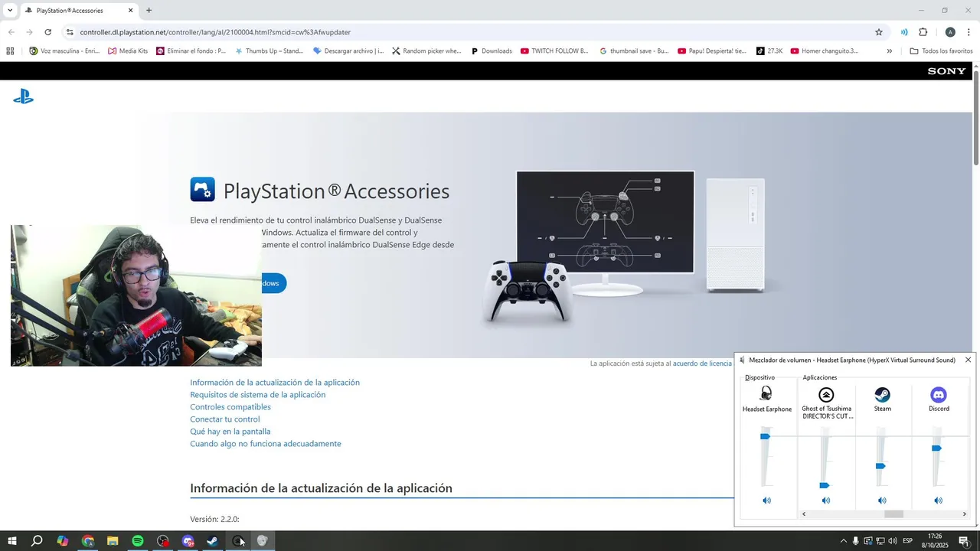Screen dimensions: 980x551
Task: Mute Discord in the volume mixer
Action: tap(939, 500)
